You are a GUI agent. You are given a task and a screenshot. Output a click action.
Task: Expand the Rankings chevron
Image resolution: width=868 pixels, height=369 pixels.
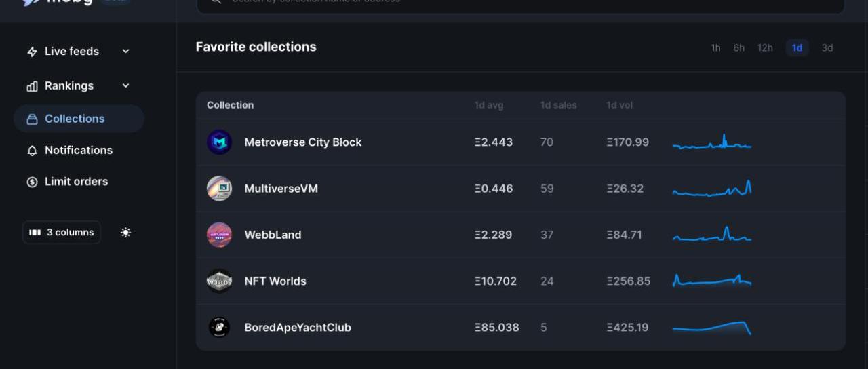[125, 86]
